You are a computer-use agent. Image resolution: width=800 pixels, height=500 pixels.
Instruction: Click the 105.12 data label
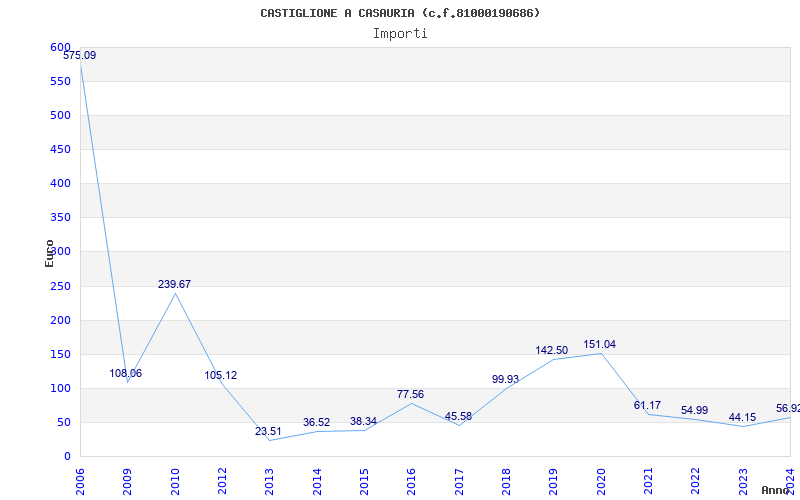coord(221,375)
